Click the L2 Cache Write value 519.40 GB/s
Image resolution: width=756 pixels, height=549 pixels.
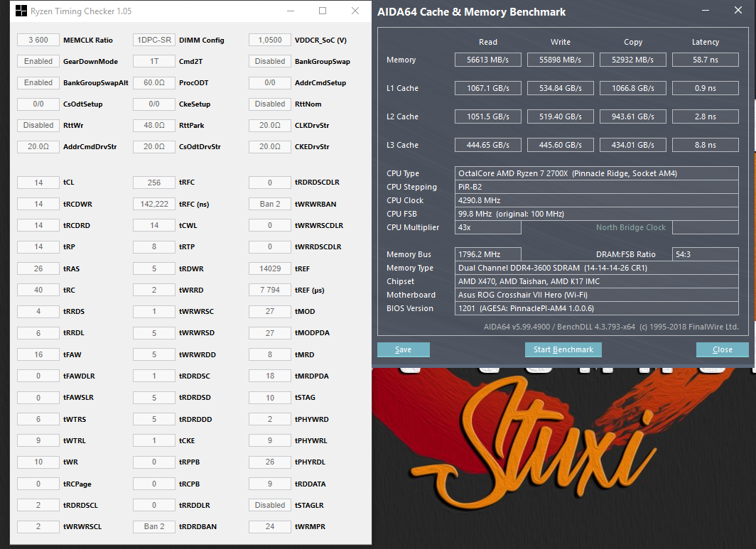click(560, 116)
